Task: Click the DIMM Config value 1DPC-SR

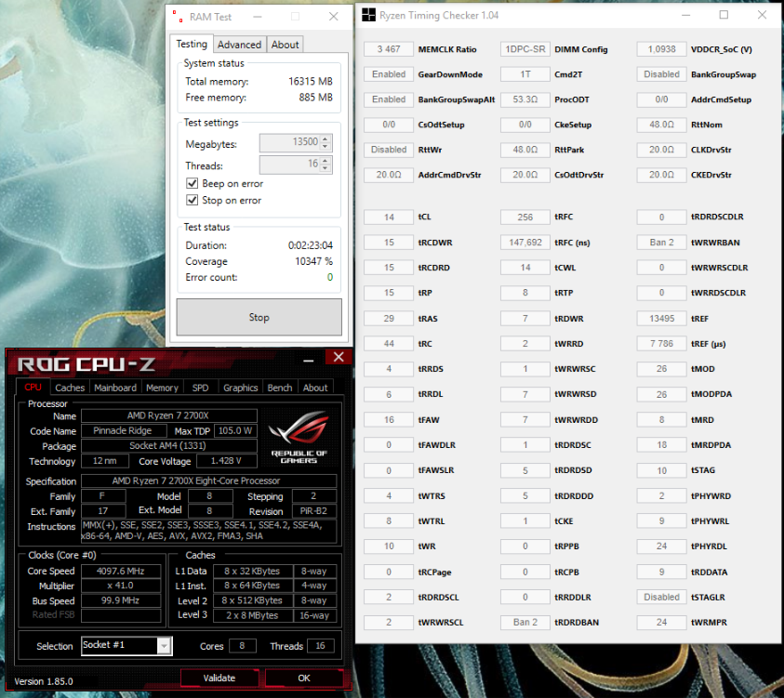Action: [x=525, y=49]
